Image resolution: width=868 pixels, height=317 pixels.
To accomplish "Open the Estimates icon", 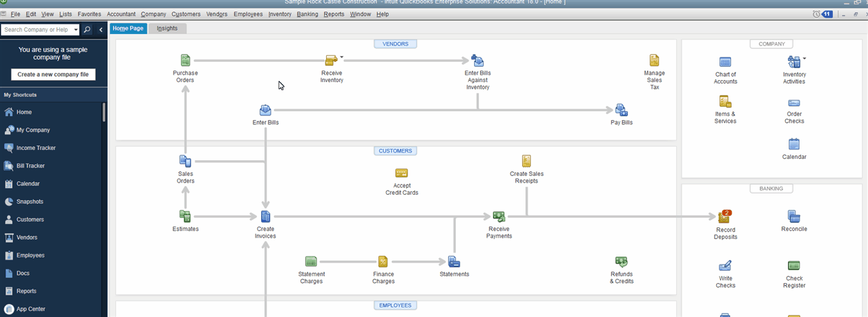I will pos(185,216).
